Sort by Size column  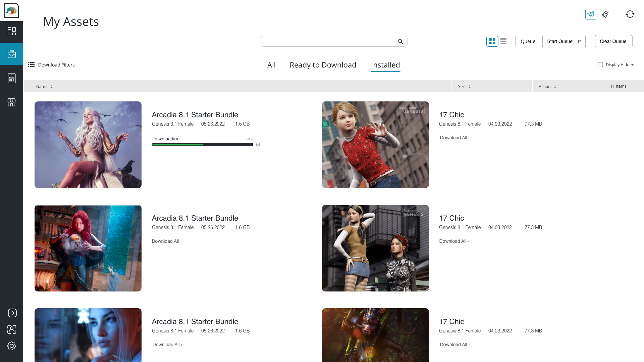click(x=465, y=86)
